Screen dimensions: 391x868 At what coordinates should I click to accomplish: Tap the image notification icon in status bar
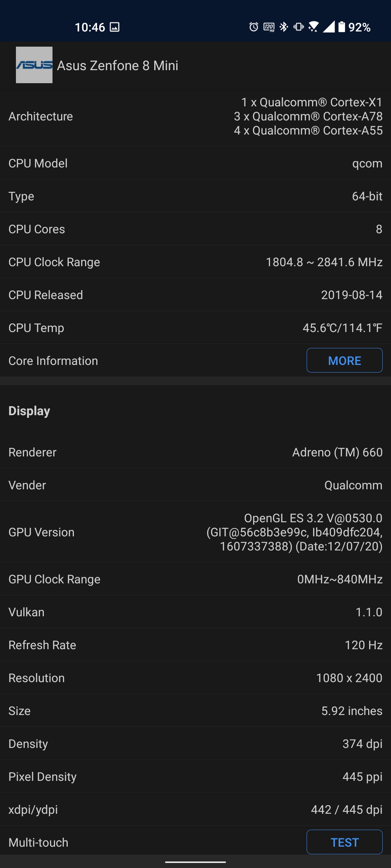point(115,27)
